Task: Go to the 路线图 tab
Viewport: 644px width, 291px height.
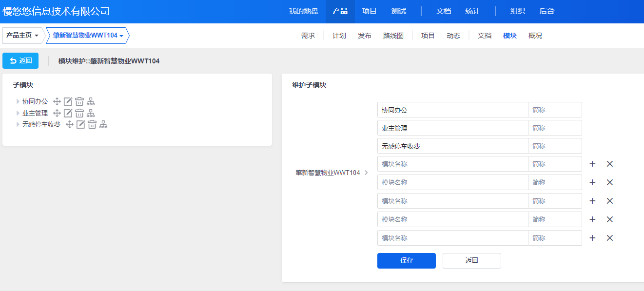Action: (x=393, y=36)
